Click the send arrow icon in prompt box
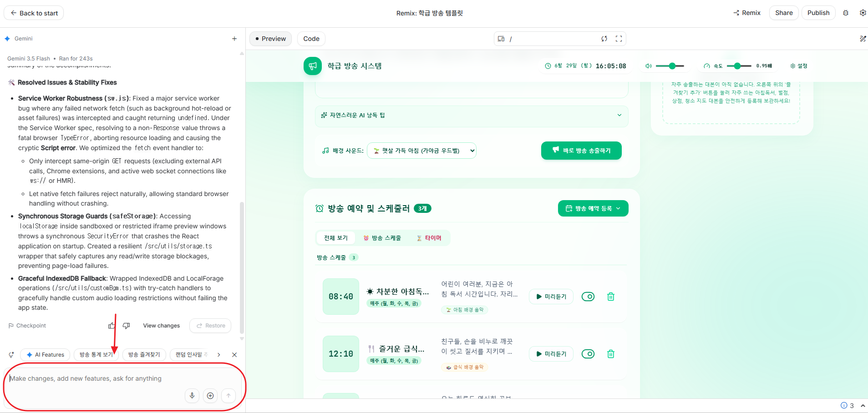Image resolution: width=868 pixels, height=413 pixels. pyautogui.click(x=228, y=396)
